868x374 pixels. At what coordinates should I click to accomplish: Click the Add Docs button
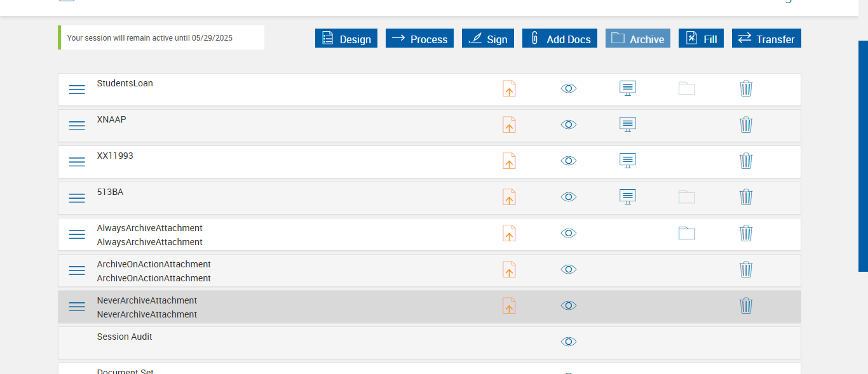[560, 39]
